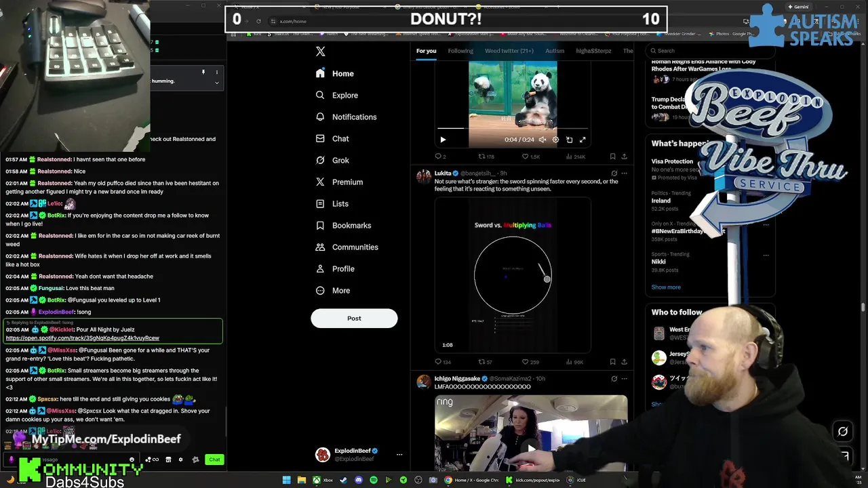The height and width of the screenshot is (488, 868).
Task: Open emoji picker in Kick chat input
Action: (132, 460)
